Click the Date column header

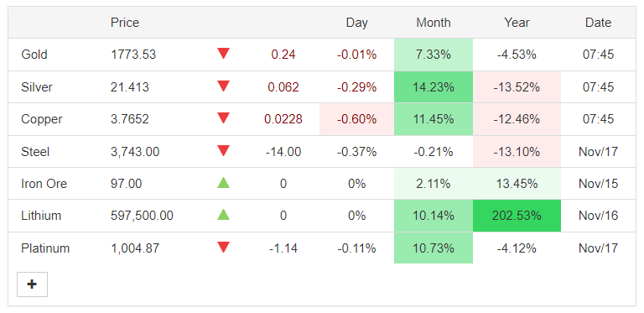point(598,23)
